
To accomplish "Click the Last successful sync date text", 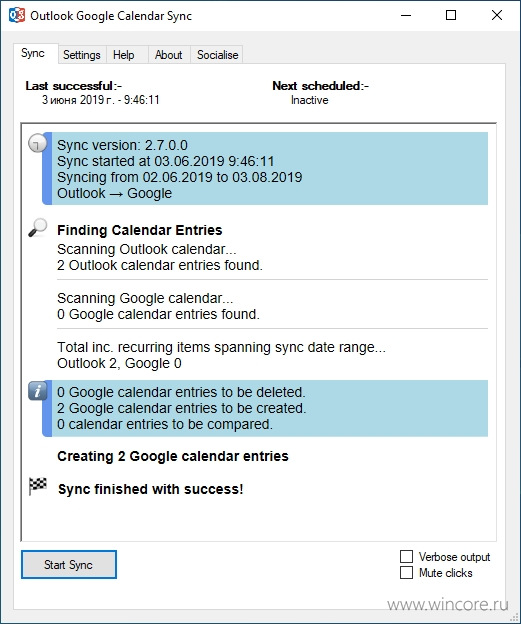I will click(101, 99).
